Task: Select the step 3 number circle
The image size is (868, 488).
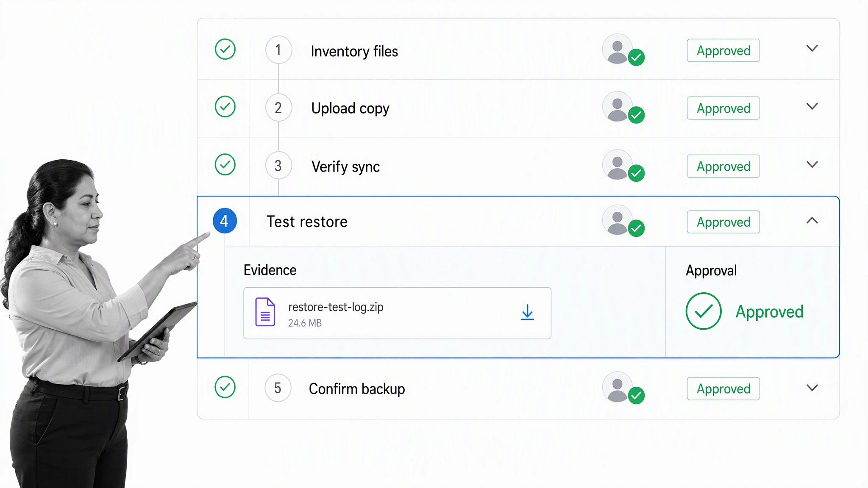Action: (x=278, y=166)
